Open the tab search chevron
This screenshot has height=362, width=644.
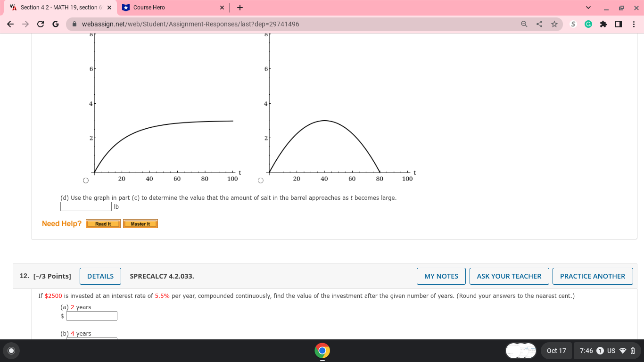587,8
